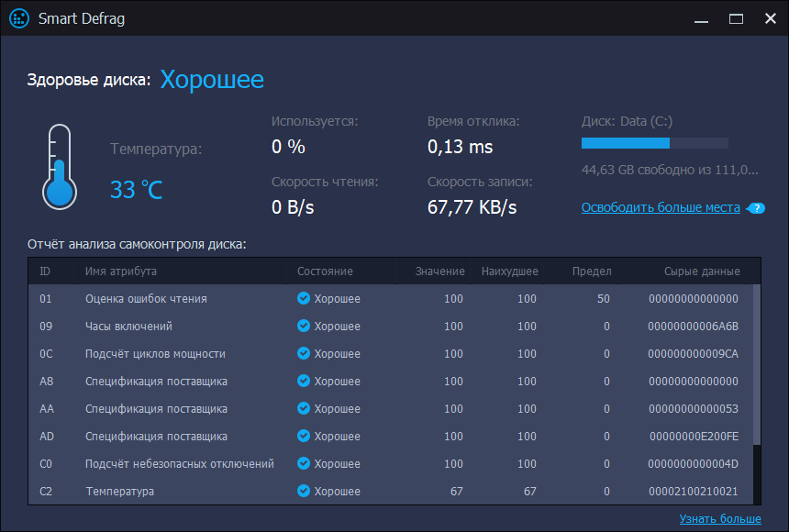Select the A8 Спецификация поставщика row
The image size is (789, 532).
(391, 381)
